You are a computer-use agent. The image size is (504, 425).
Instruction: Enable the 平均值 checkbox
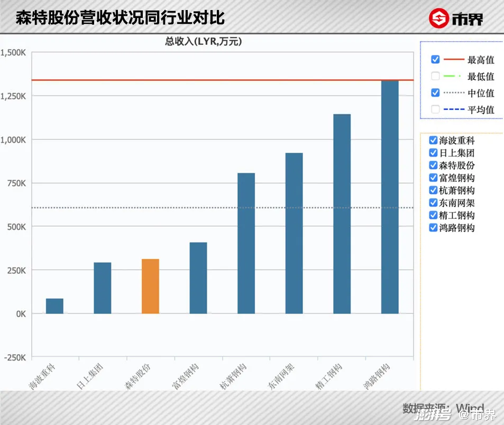[435, 109]
